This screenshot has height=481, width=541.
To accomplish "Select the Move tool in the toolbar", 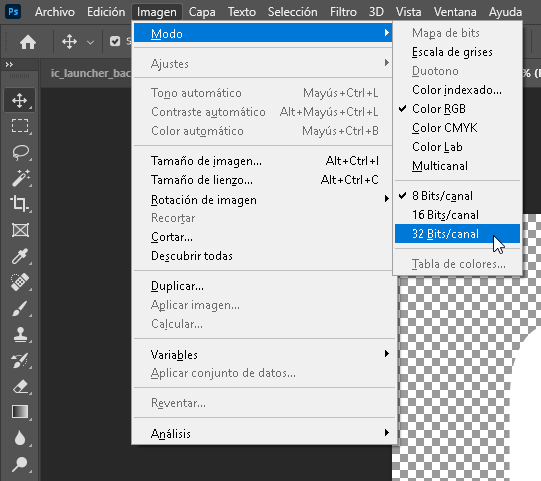I will click(20, 100).
